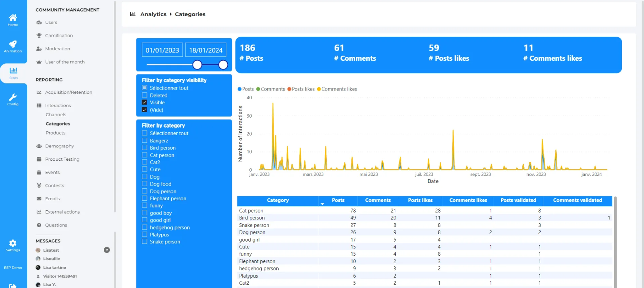This screenshot has width=644, height=288.
Task: Open the Home icon in left rail
Action: point(13,18)
